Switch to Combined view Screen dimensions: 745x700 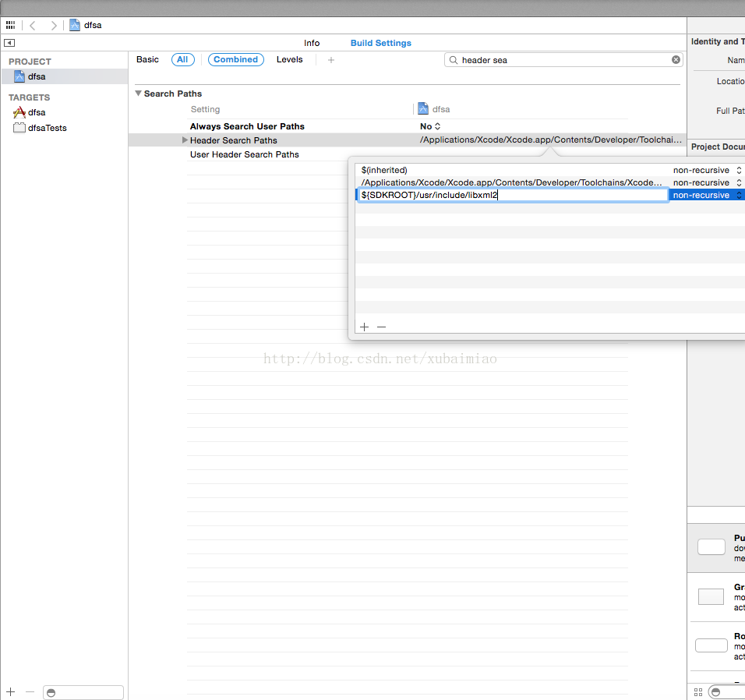pos(235,59)
